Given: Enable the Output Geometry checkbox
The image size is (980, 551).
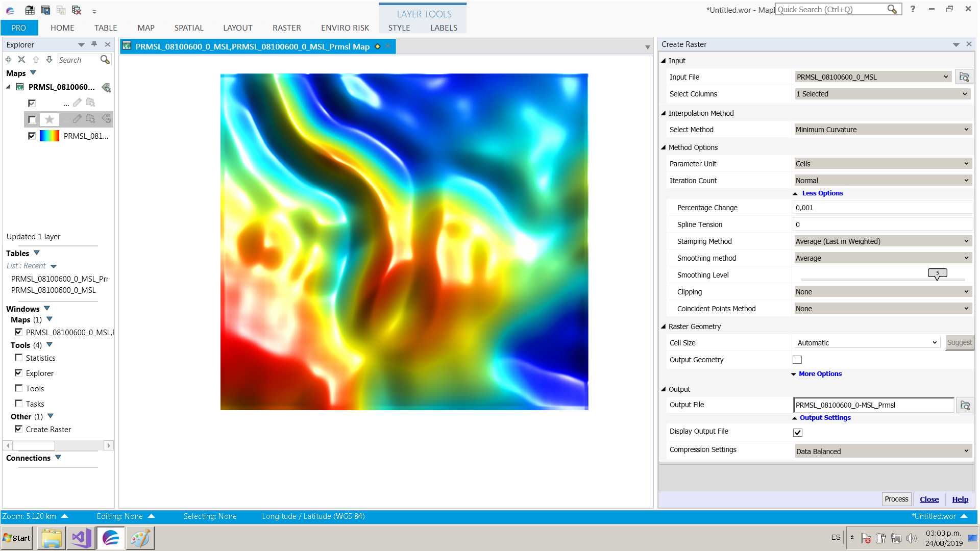Looking at the screenshot, I should tap(797, 360).
